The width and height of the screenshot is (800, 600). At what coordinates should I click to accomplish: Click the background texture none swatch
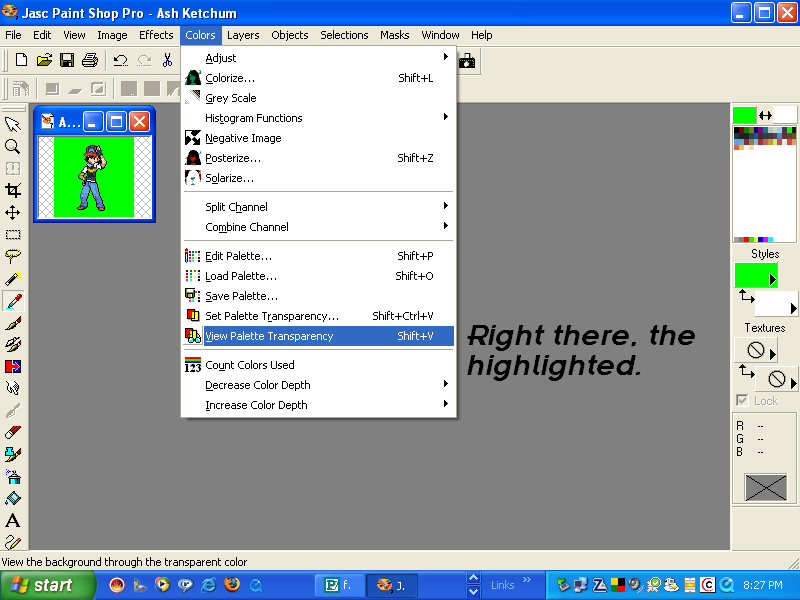click(x=777, y=379)
